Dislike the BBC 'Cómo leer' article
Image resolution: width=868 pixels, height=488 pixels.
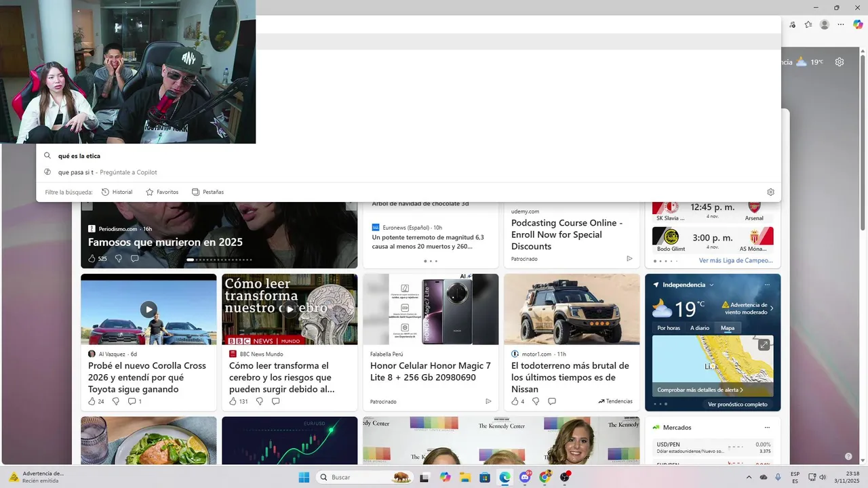[259, 401]
